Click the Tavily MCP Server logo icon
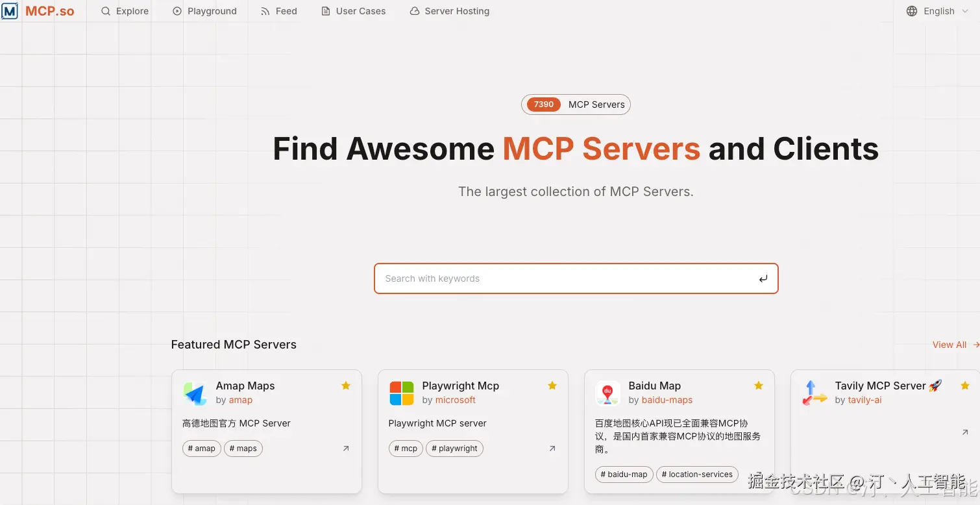This screenshot has height=505, width=980. [814, 393]
